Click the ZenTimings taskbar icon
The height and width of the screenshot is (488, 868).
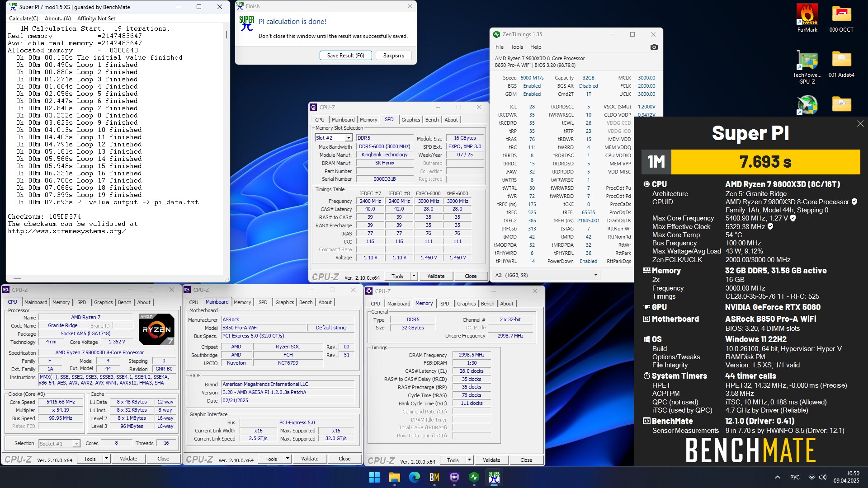pos(474,477)
